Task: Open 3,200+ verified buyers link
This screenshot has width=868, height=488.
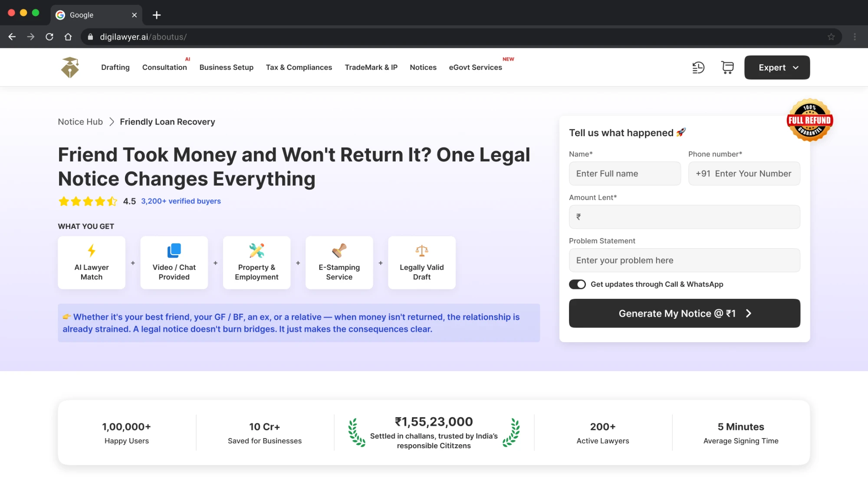Action: (181, 201)
